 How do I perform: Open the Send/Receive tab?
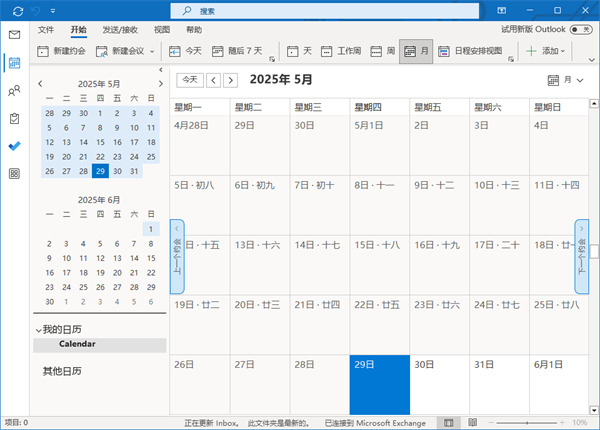(120, 30)
